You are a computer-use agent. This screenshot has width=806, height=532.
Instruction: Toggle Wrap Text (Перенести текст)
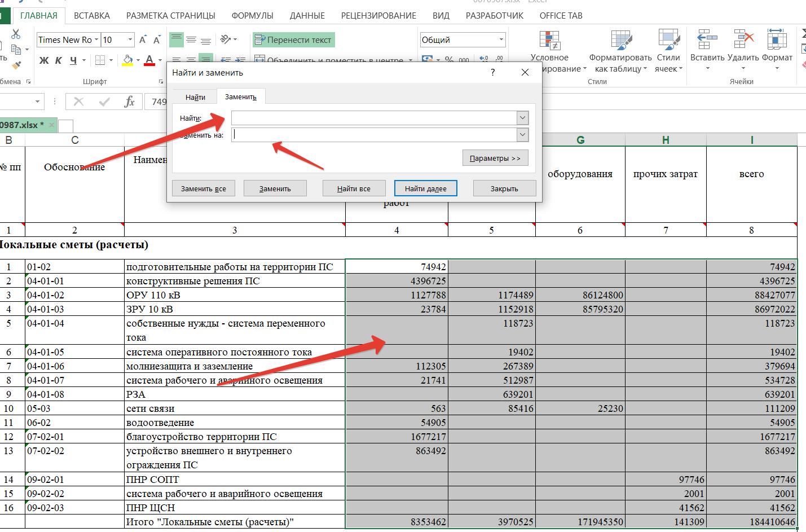(293, 39)
